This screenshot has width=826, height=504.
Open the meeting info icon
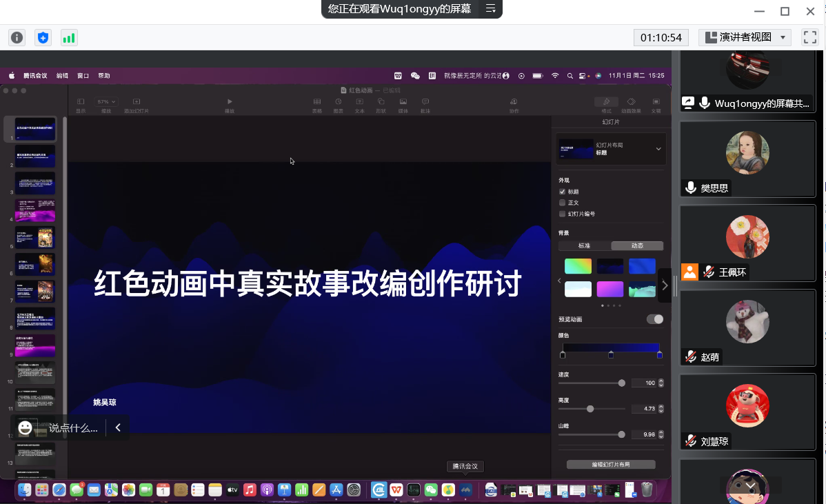(x=17, y=38)
